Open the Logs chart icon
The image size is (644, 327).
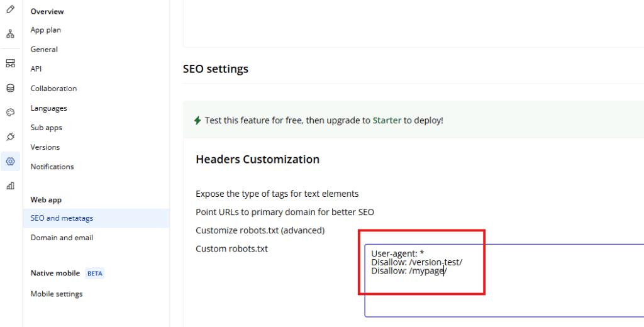coord(10,186)
